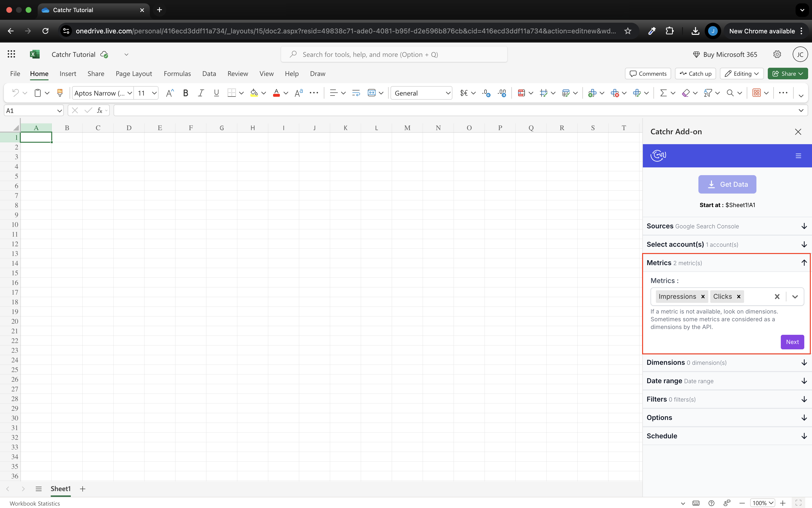Click the green Share button
812x508 pixels.
(x=788, y=74)
